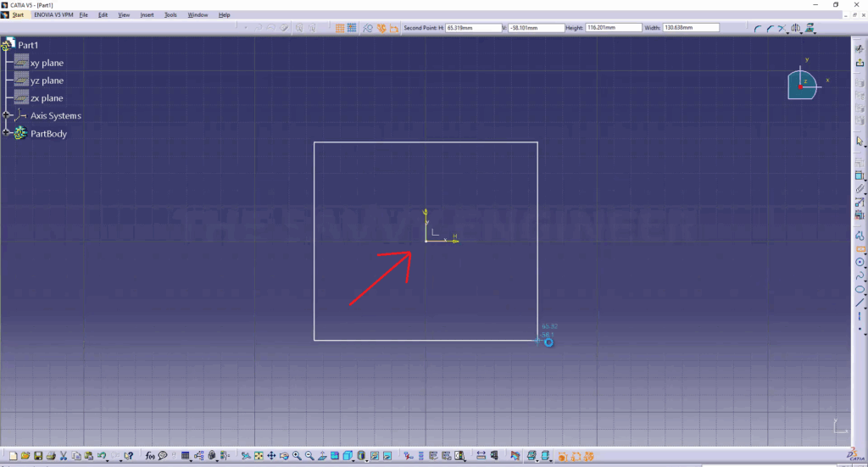Open the Tools menu
This screenshot has width=868, height=467.
click(170, 15)
